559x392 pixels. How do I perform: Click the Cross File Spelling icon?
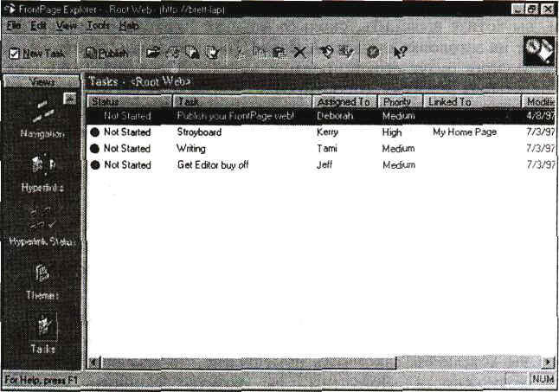tap(213, 53)
